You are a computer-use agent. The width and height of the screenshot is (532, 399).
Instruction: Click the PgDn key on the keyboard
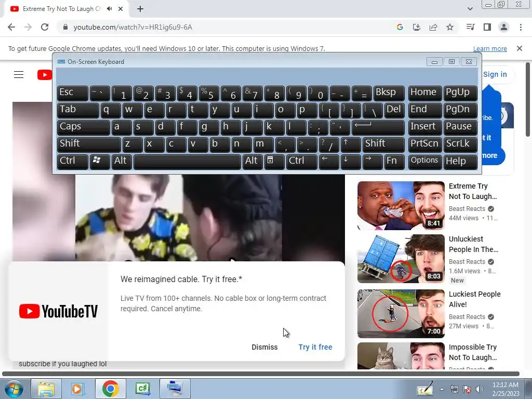pos(460,110)
